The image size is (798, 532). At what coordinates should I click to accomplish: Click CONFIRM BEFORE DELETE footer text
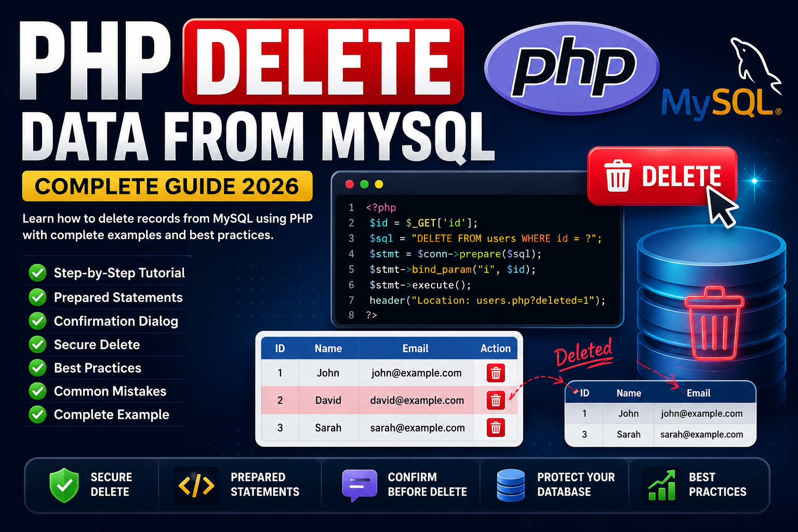pyautogui.click(x=427, y=484)
